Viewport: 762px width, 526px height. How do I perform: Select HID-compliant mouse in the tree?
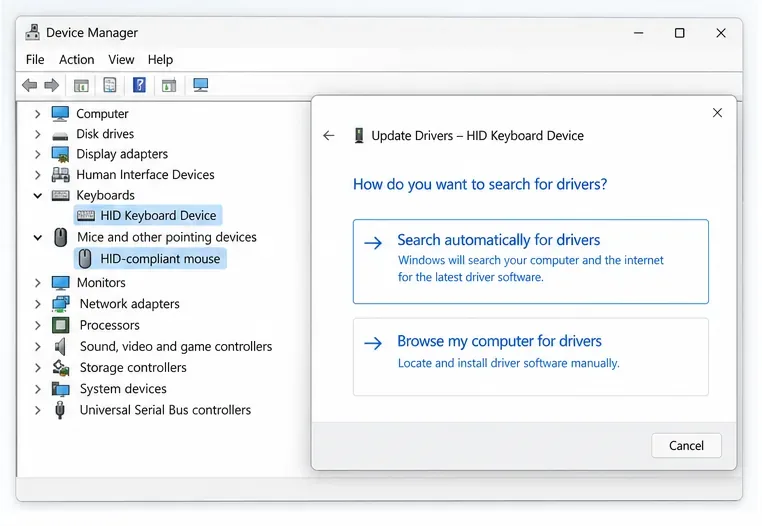pyautogui.click(x=150, y=259)
